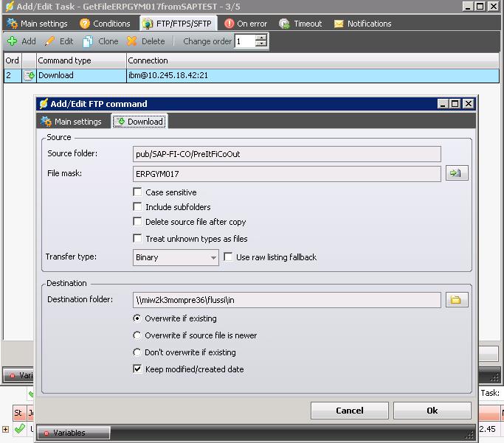Viewport: 504px width, 443px height.
Task: Uncheck Keep modified/created date
Action: pyautogui.click(x=137, y=369)
